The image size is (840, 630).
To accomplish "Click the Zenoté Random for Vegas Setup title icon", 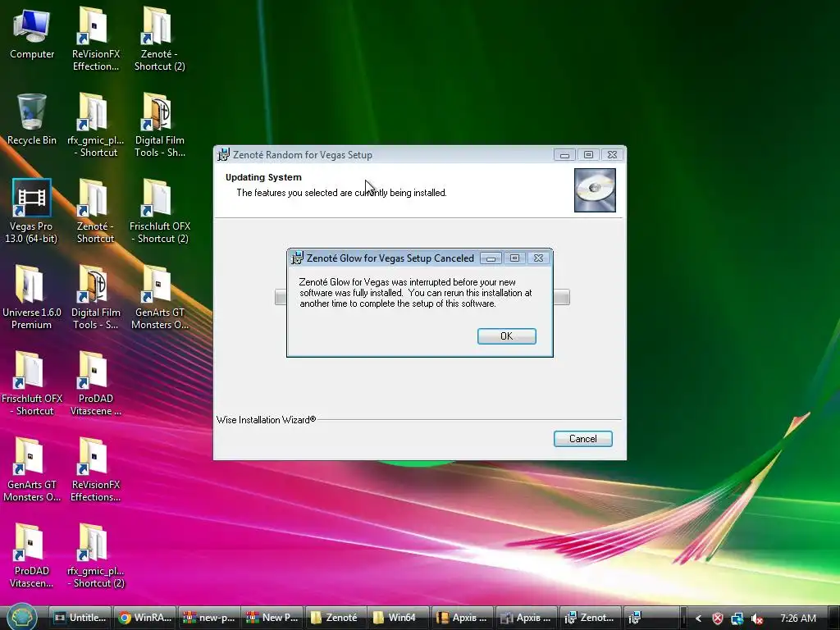I will (x=223, y=155).
